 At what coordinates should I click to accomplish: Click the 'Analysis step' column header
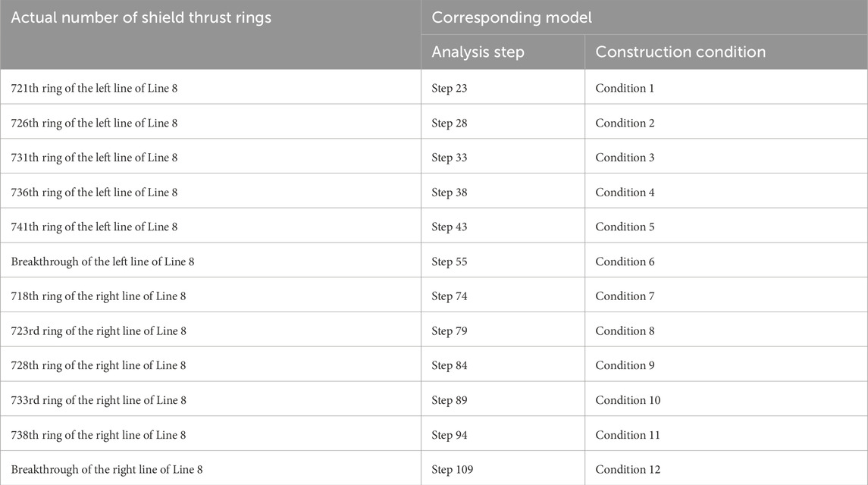(503, 52)
